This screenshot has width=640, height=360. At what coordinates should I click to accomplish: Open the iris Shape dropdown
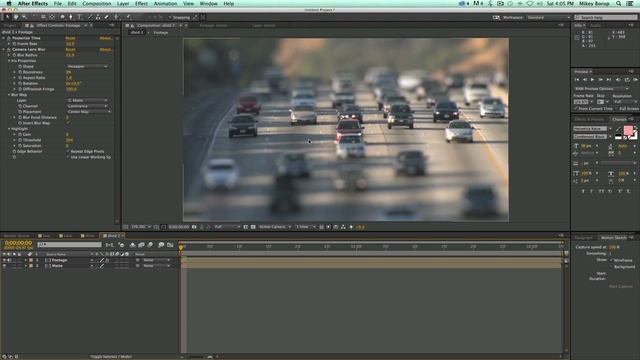[x=88, y=67]
